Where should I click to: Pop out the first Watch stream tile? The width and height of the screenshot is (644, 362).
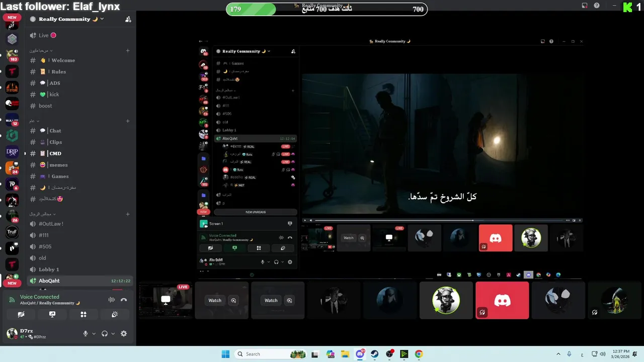click(x=233, y=300)
